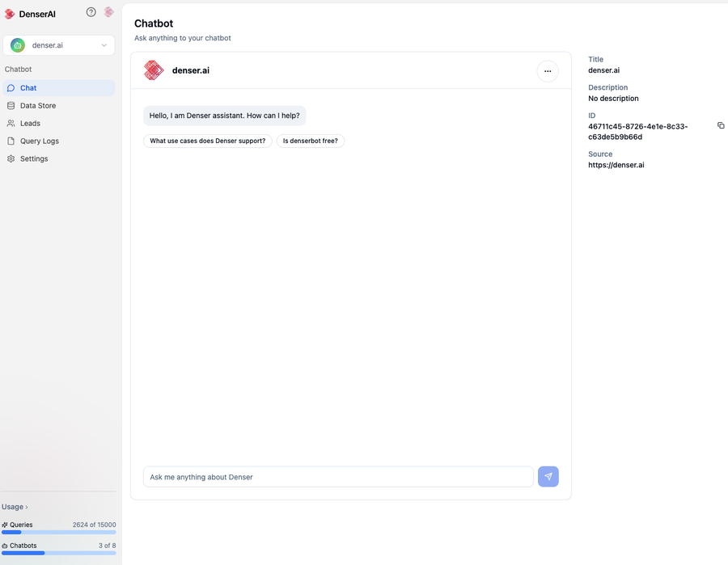Expand the Usage section
Image resolution: width=728 pixels, height=565 pixels.
click(x=15, y=507)
